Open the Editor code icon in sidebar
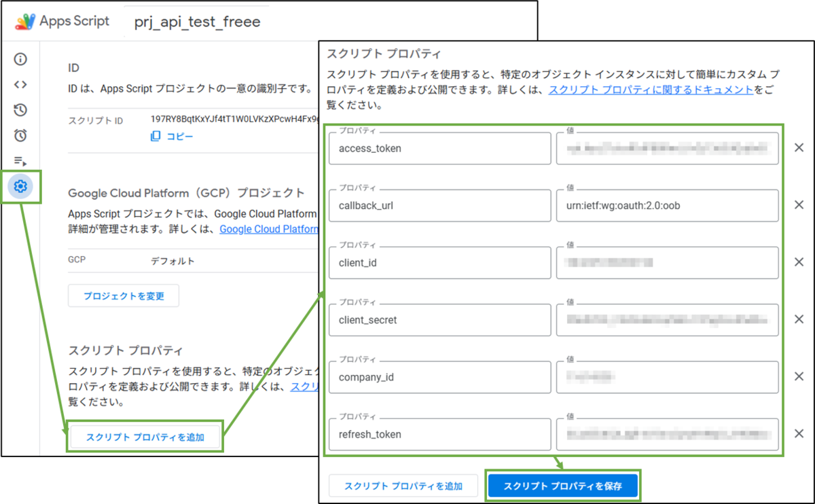This screenshot has height=504, width=815. point(20,85)
